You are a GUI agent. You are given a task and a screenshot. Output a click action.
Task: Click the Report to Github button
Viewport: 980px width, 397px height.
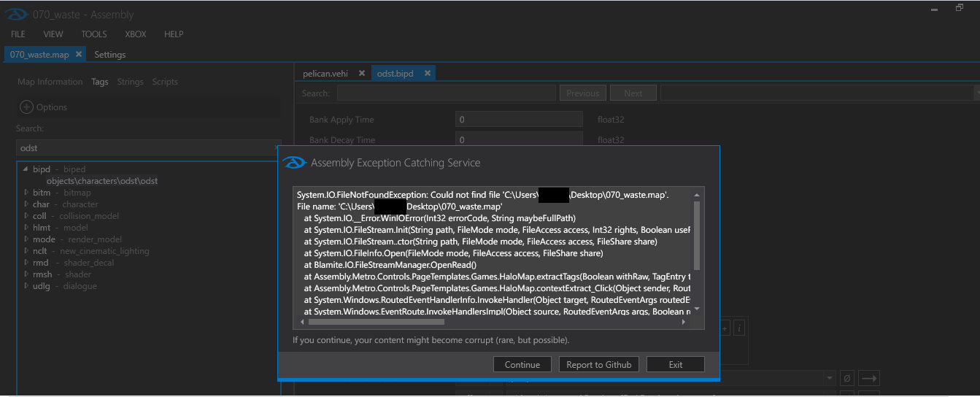pyautogui.click(x=599, y=364)
